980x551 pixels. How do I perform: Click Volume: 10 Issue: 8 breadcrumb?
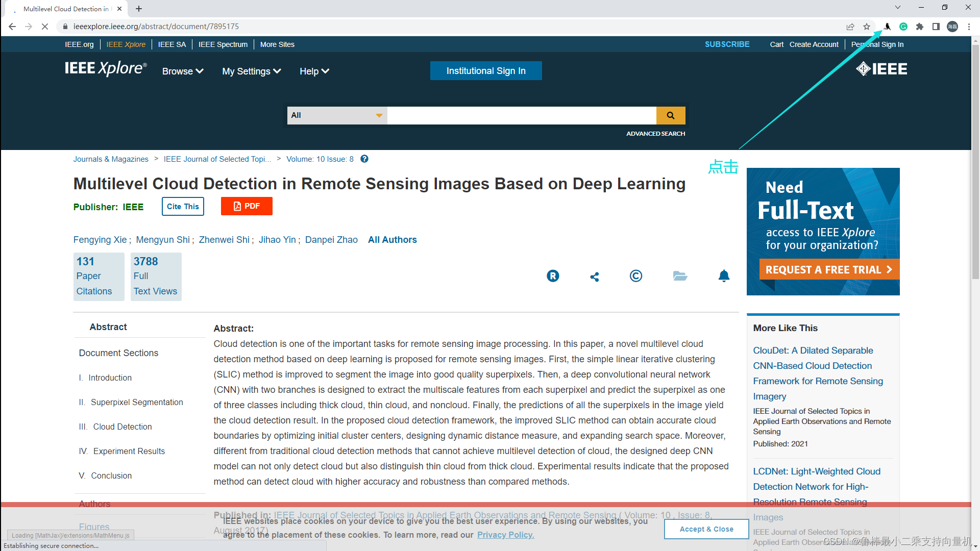pos(320,159)
